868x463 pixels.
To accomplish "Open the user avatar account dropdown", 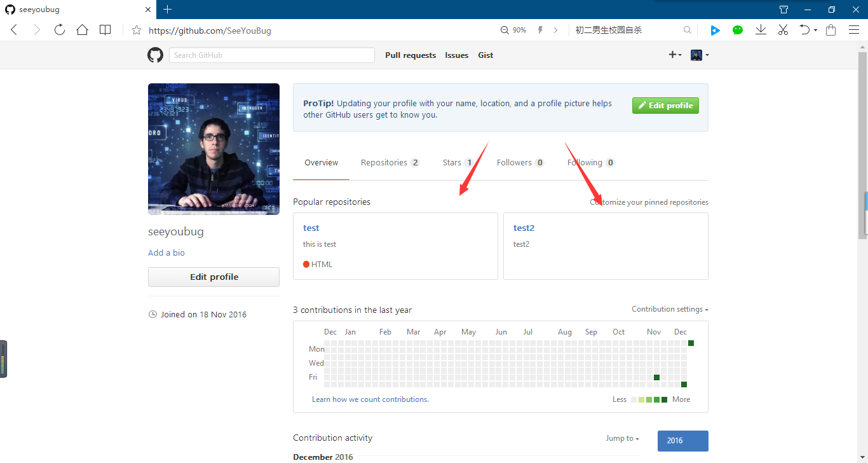I will point(700,55).
